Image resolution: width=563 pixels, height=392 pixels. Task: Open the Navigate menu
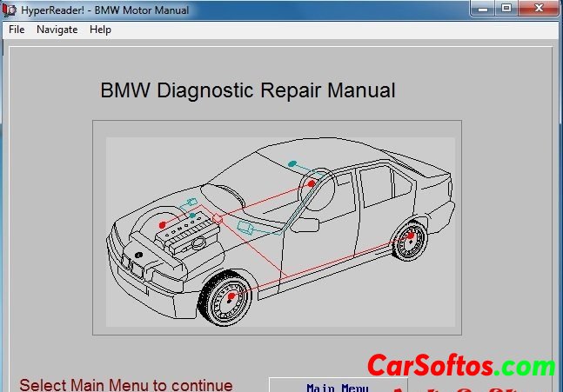(x=57, y=30)
